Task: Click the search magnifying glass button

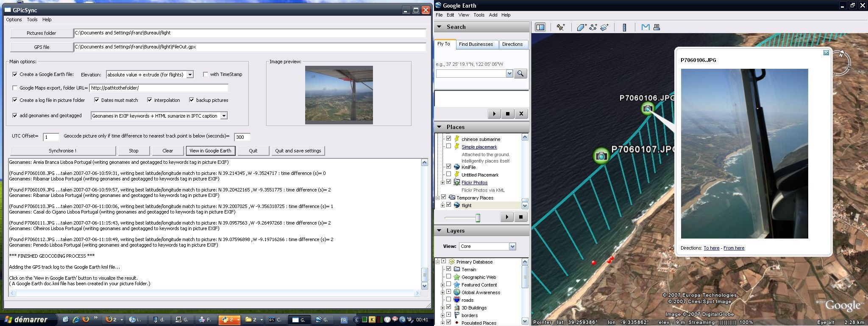Action: point(520,73)
